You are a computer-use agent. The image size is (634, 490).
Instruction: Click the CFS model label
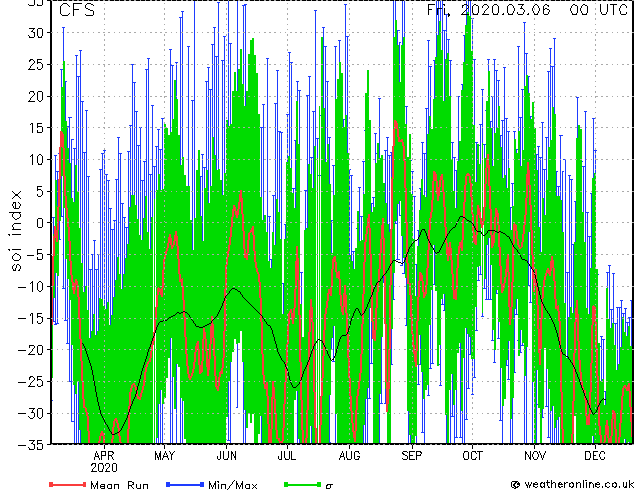pyautogui.click(x=77, y=10)
